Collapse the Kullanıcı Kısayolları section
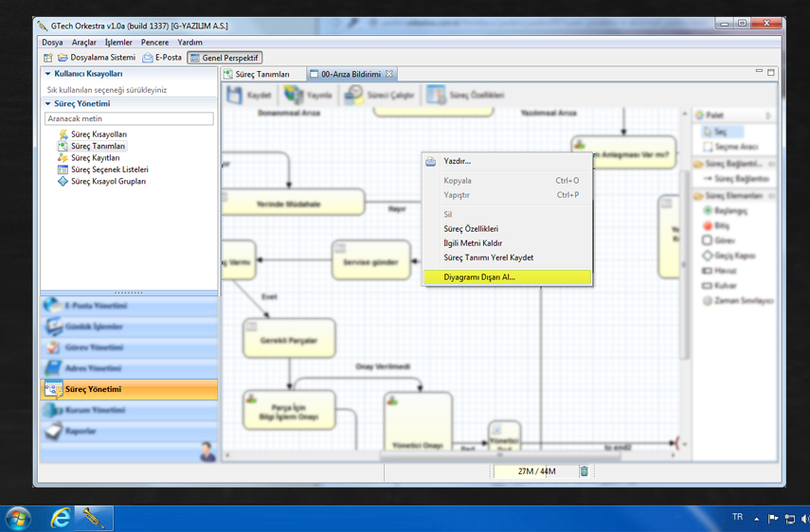Screen dimensions: 810x532 pyautogui.click(x=48, y=74)
